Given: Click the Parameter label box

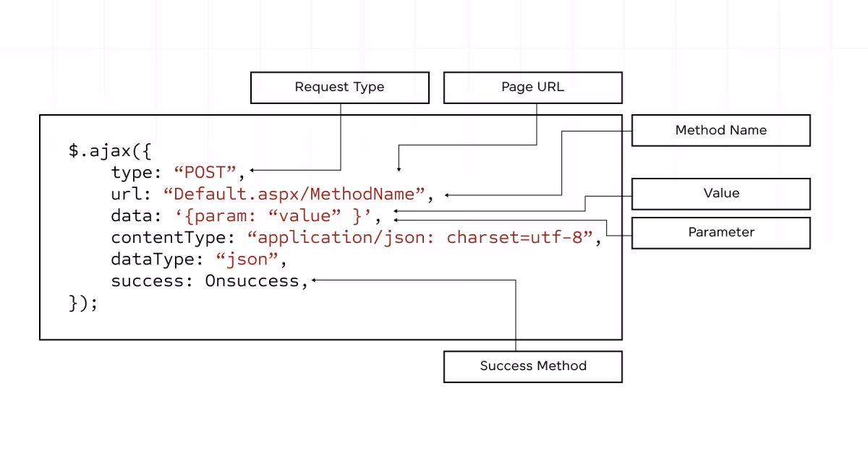Looking at the screenshot, I should click(x=720, y=233).
